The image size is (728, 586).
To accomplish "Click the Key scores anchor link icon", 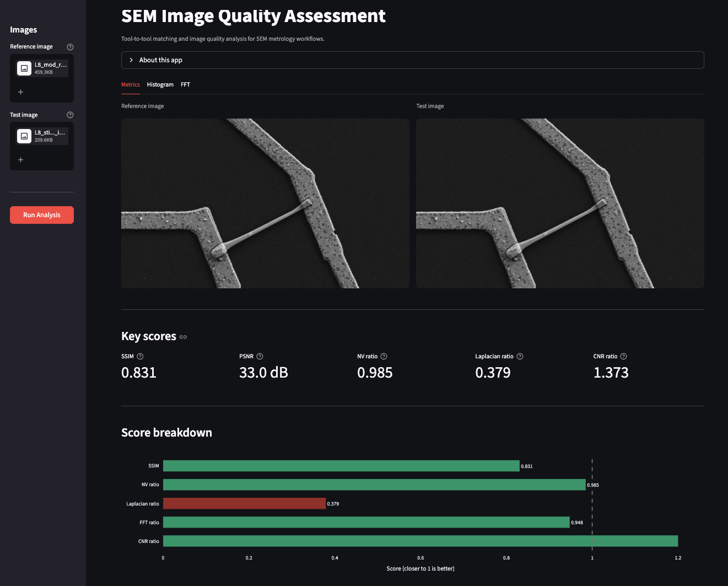I will (183, 337).
